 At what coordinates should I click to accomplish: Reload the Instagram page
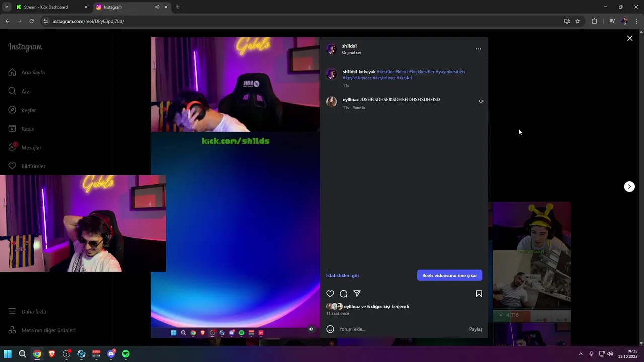tap(31, 21)
